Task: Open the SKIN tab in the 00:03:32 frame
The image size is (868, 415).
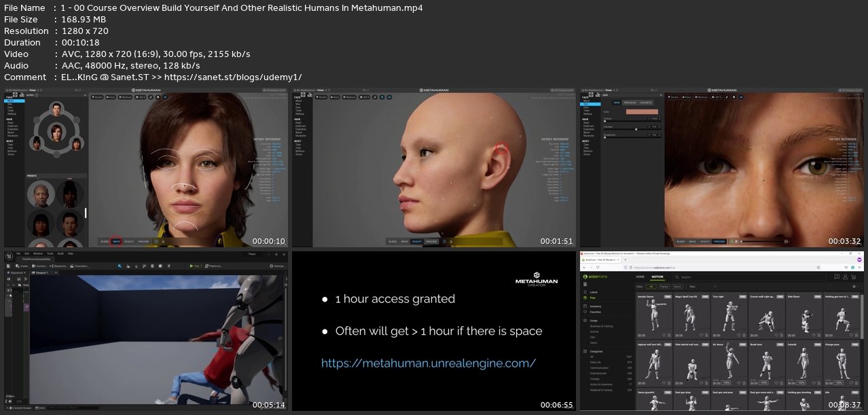Action: (617, 103)
